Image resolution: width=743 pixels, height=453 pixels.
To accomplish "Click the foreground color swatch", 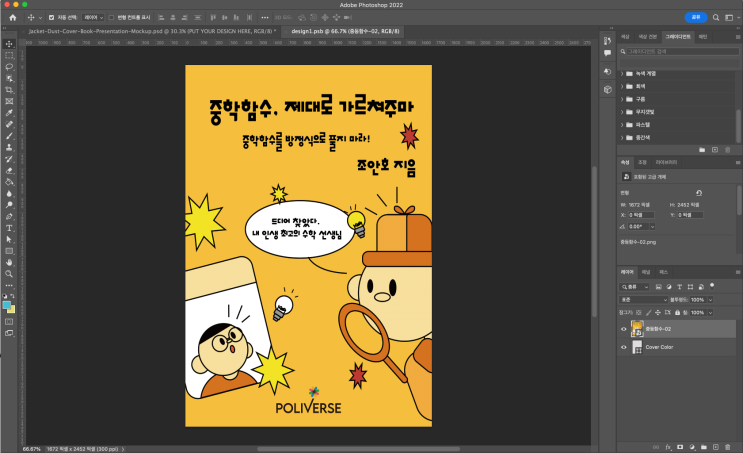I will tap(7, 305).
